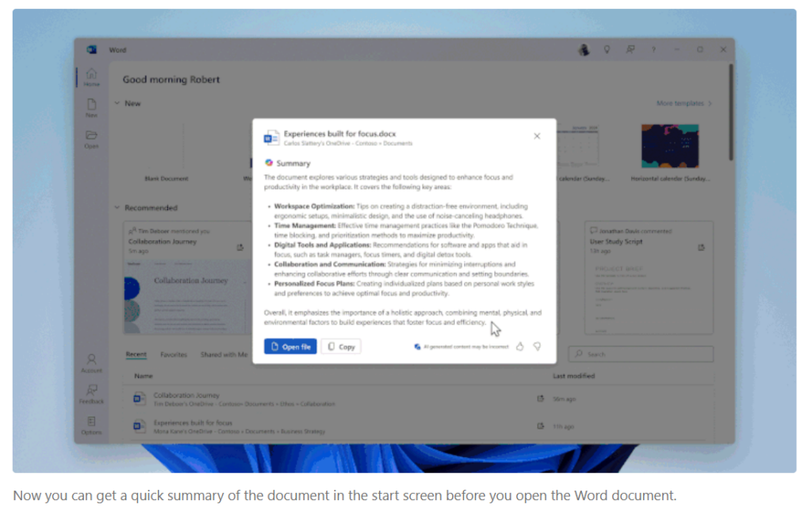Click the "Personalized Focus Plans:" bullet heading

(314, 284)
